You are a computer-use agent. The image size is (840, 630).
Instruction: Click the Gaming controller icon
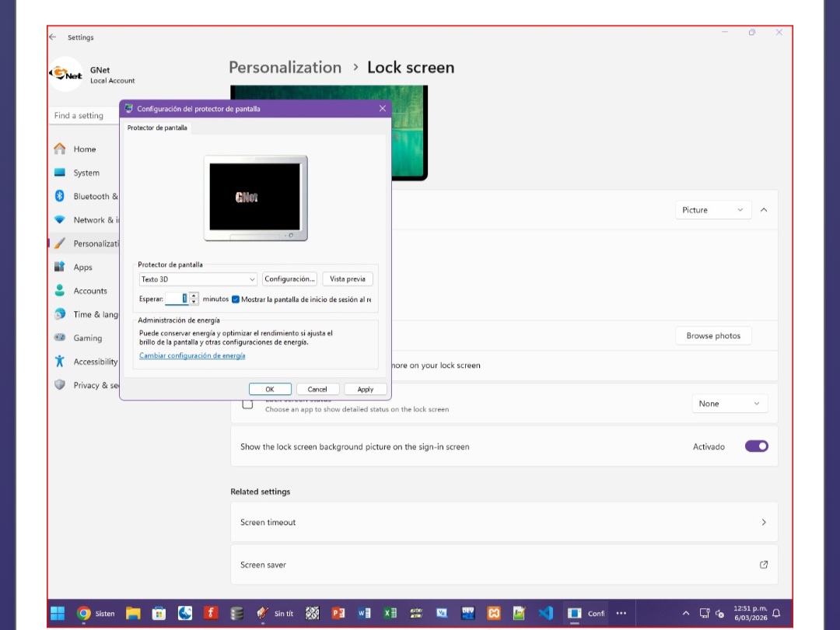point(60,338)
